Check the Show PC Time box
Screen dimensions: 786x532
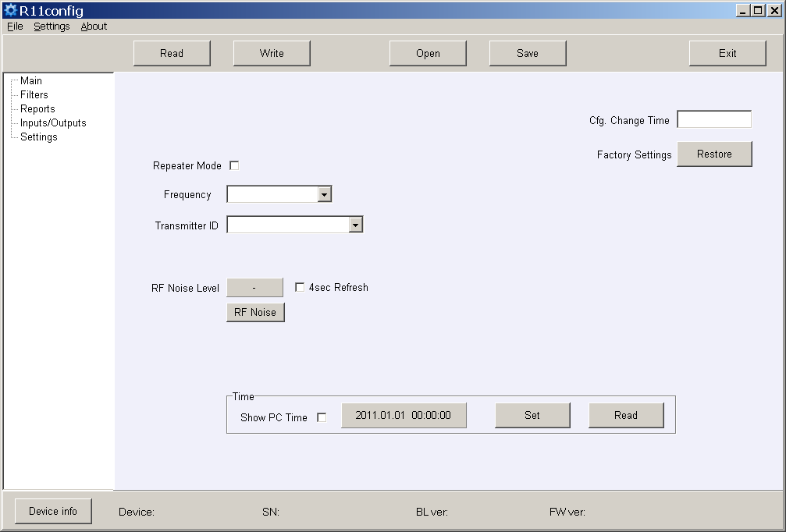(x=322, y=417)
